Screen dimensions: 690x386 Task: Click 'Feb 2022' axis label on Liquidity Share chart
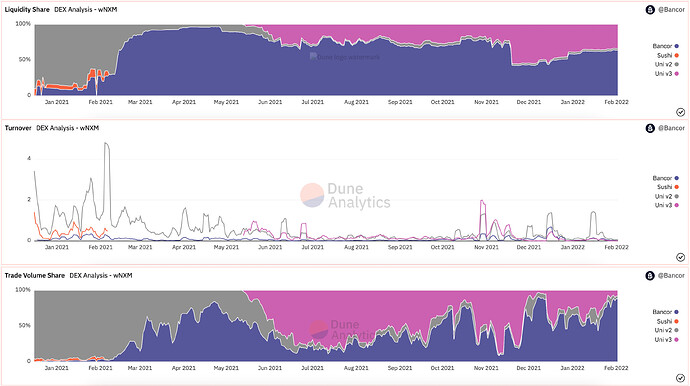(x=616, y=102)
